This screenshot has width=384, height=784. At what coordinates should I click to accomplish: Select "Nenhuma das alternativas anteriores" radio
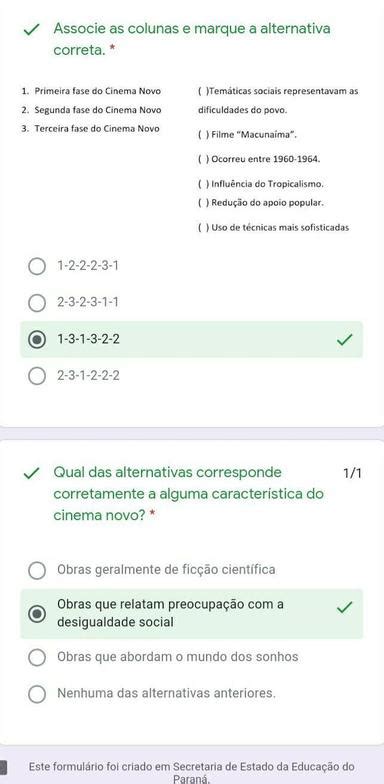[37, 694]
